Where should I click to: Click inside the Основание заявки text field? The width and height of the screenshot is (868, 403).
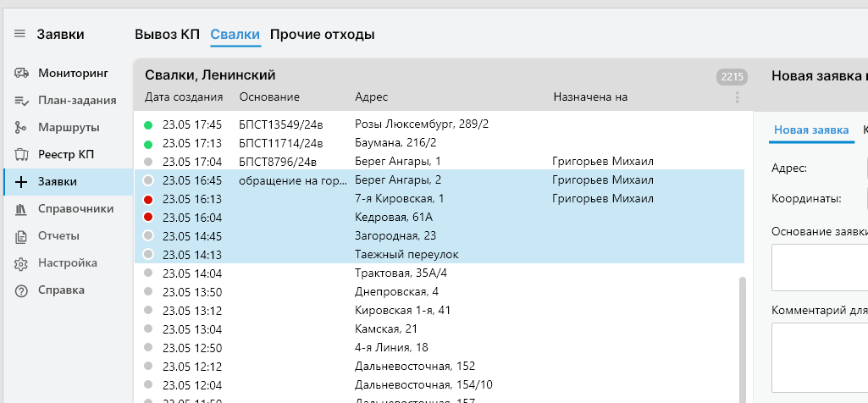click(x=819, y=266)
